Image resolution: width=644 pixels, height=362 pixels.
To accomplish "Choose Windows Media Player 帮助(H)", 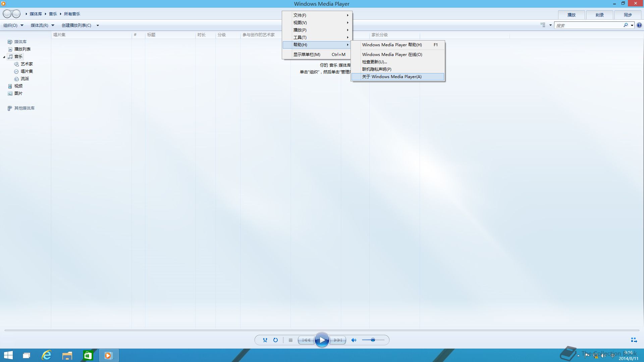I will [x=398, y=45].
